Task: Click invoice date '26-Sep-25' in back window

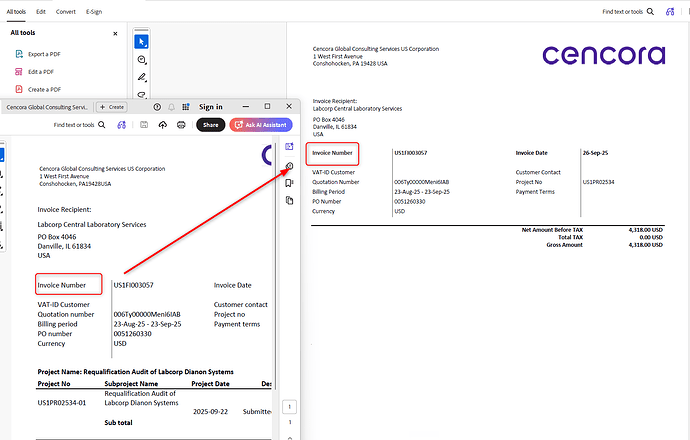Action: point(595,153)
